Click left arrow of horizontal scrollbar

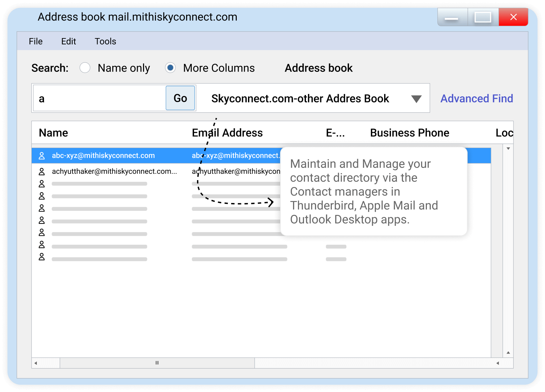point(36,363)
